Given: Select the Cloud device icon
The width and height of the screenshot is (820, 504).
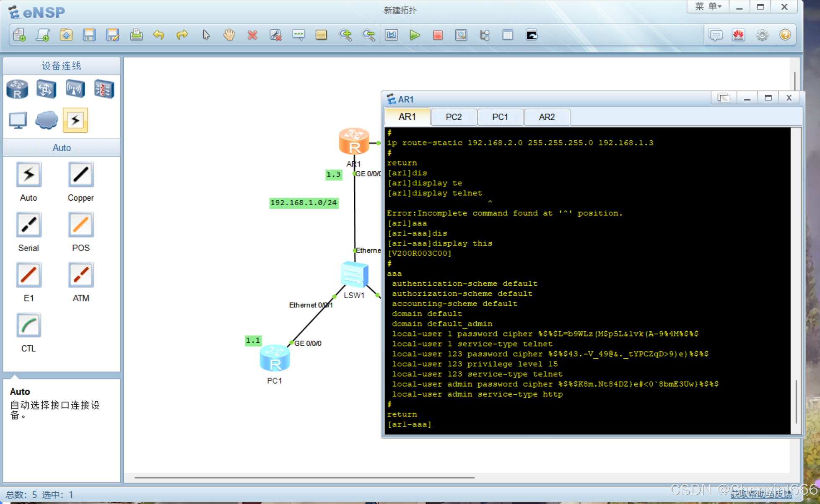Looking at the screenshot, I should coord(46,120).
